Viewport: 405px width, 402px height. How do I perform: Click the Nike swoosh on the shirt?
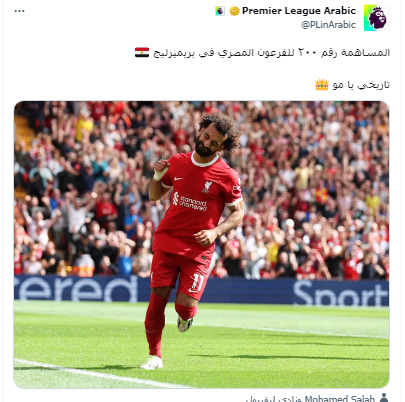178,178
